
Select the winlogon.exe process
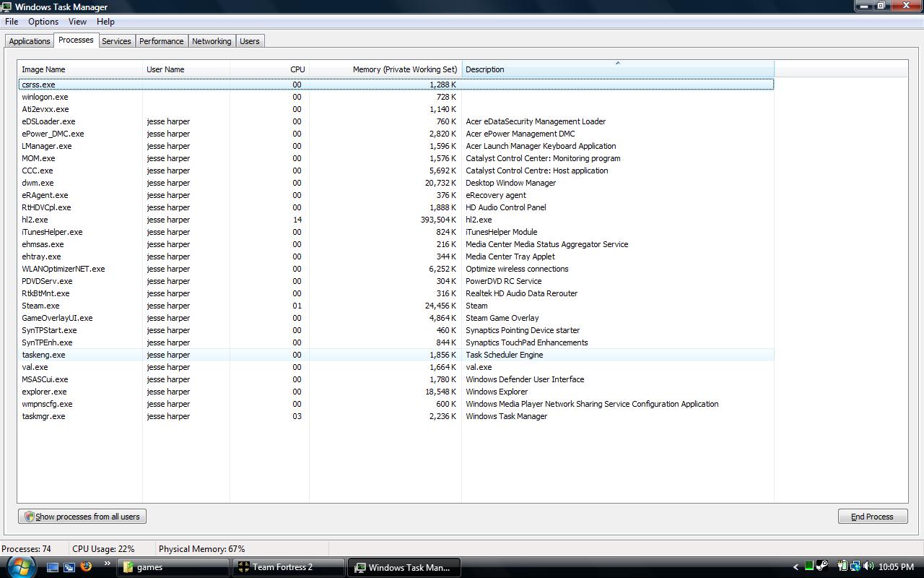(x=396, y=97)
